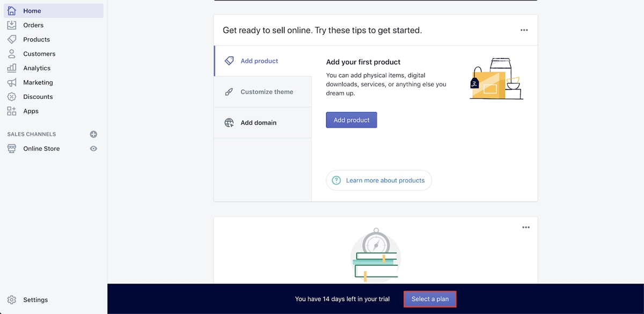Click the Select a plan button

pos(430,299)
